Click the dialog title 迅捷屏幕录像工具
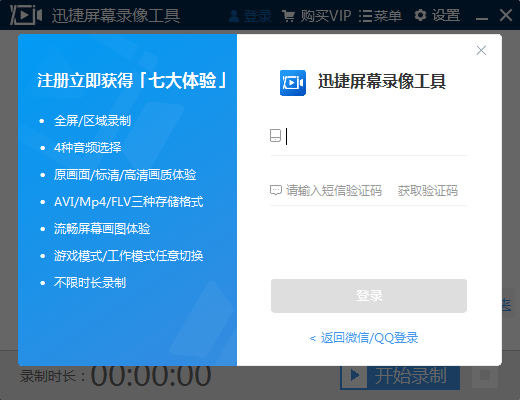Image resolution: width=520 pixels, height=400 pixels. [382, 81]
